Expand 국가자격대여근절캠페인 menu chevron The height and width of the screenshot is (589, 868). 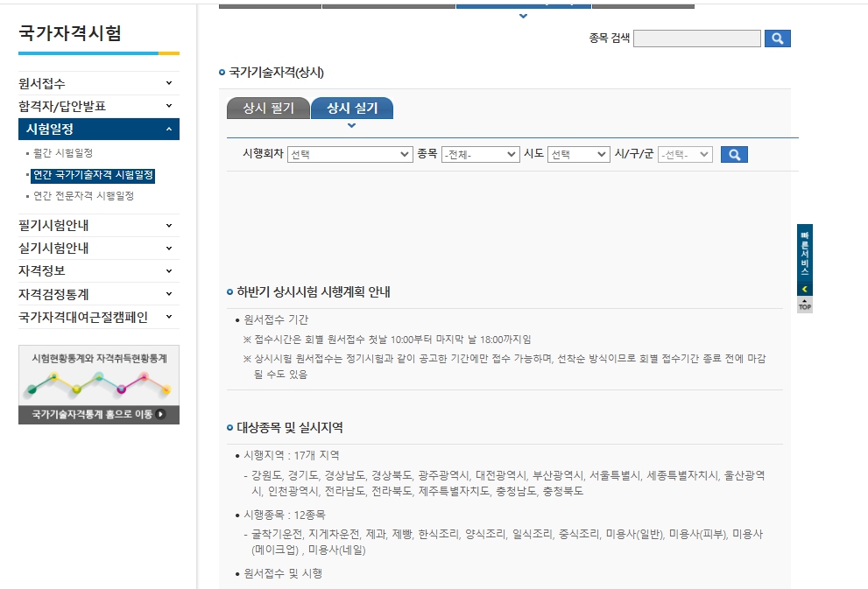coord(169,316)
